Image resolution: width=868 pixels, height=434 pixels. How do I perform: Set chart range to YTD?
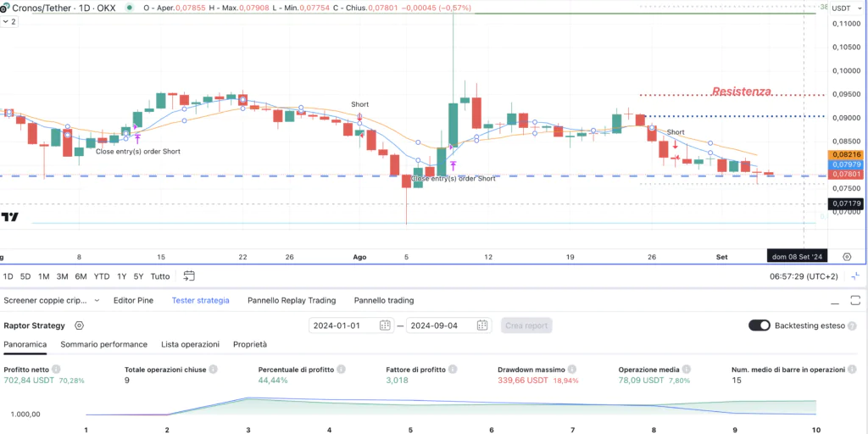pos(102,276)
